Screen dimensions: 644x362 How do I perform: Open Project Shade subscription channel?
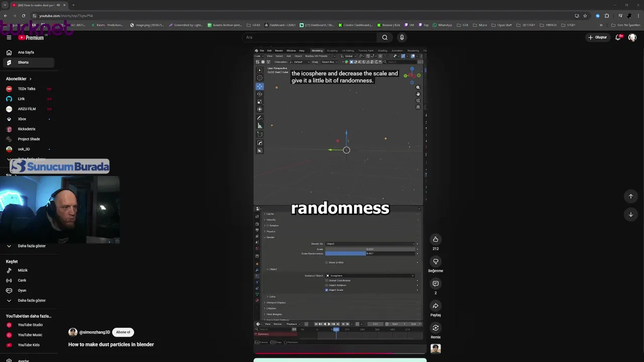[x=28, y=139]
